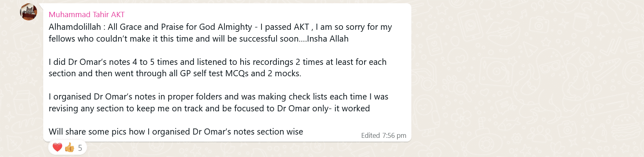Image resolution: width=644 pixels, height=157 pixels.
Task: Click the line starting 'revising any section'
Action: click(209, 108)
